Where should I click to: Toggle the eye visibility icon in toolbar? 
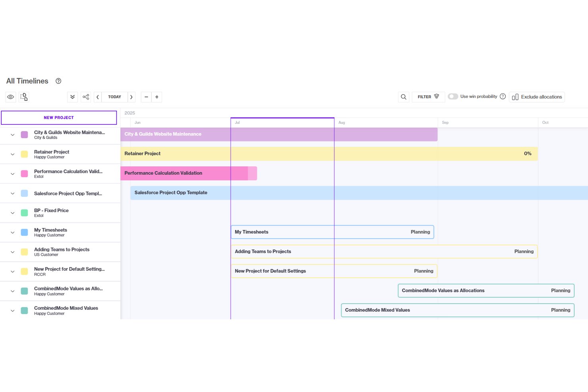tap(11, 97)
